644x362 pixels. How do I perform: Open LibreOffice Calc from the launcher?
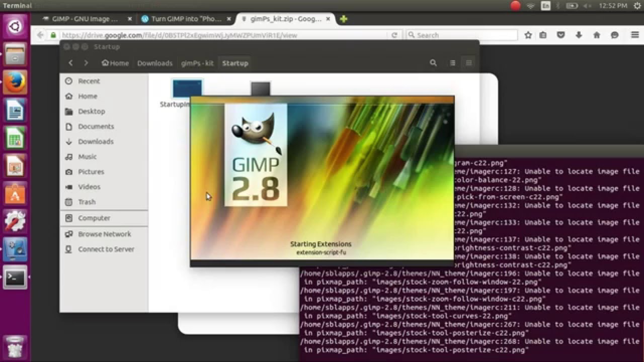coord(15,138)
